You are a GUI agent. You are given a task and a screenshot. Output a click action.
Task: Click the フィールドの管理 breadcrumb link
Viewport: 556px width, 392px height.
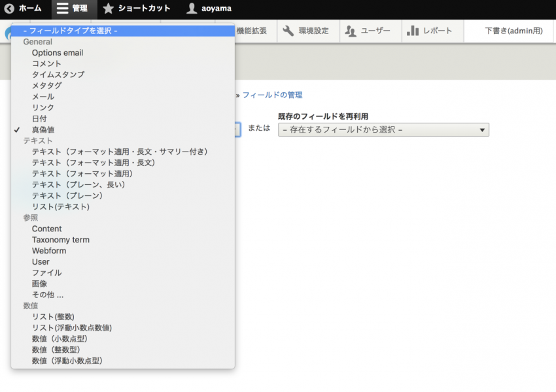click(272, 95)
